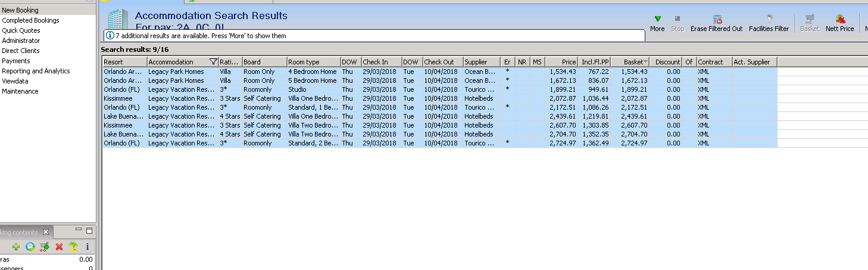Sort by the Room type column header
This screenshot has height=270, width=868.
313,62
